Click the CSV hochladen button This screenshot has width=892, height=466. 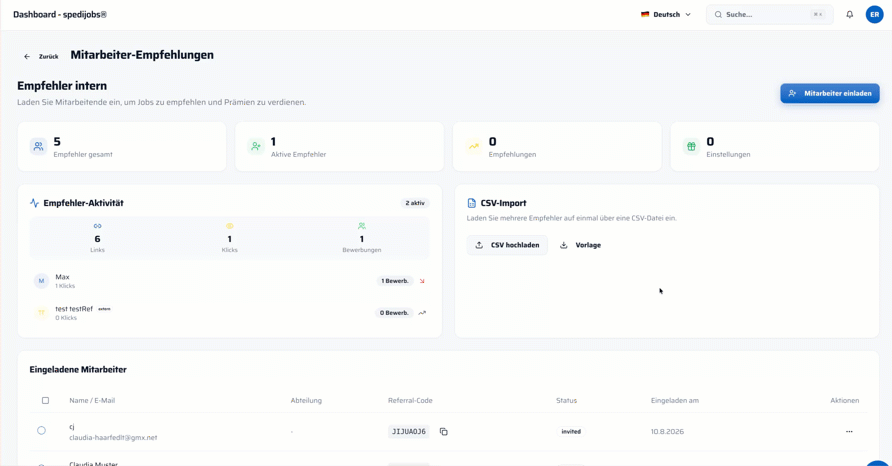tap(507, 245)
